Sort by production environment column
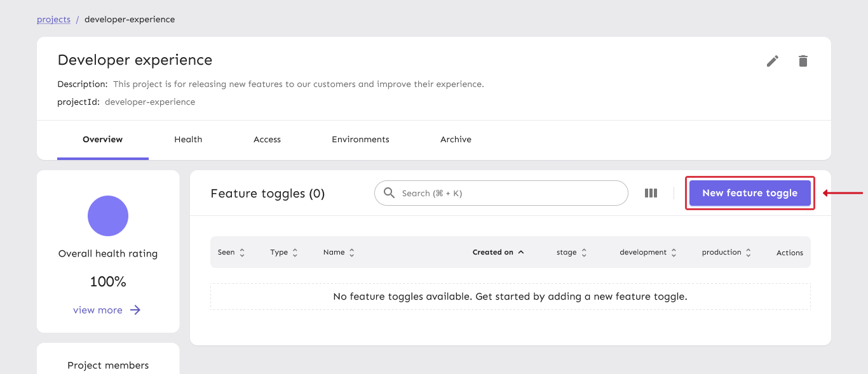The height and width of the screenshot is (374, 868). (749, 253)
